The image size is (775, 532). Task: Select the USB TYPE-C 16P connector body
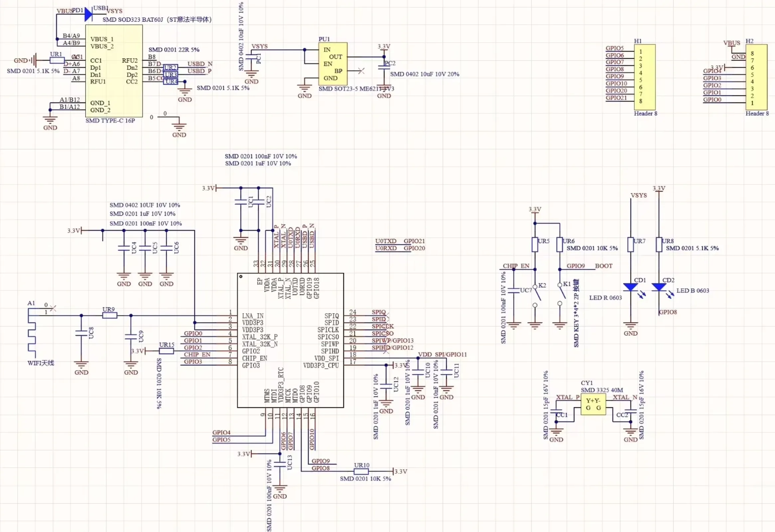(114, 71)
